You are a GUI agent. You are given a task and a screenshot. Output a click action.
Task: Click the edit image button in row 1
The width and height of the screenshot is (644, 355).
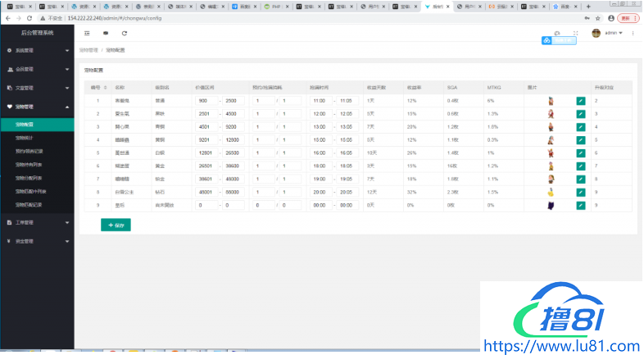pos(581,101)
